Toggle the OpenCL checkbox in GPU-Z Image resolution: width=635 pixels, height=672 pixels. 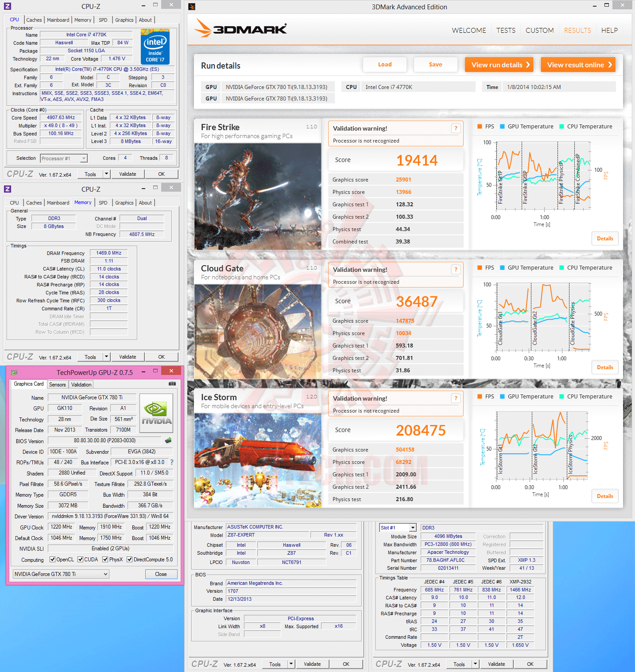52,560
